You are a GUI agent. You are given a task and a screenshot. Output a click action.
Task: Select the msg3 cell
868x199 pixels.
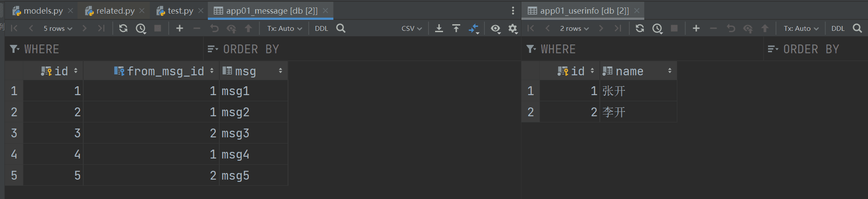[253, 133]
